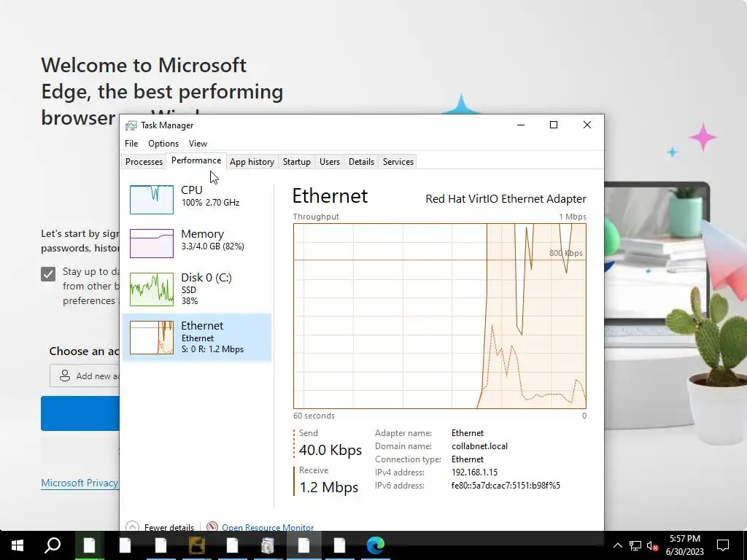Show hidden system tray icons

pos(617,545)
